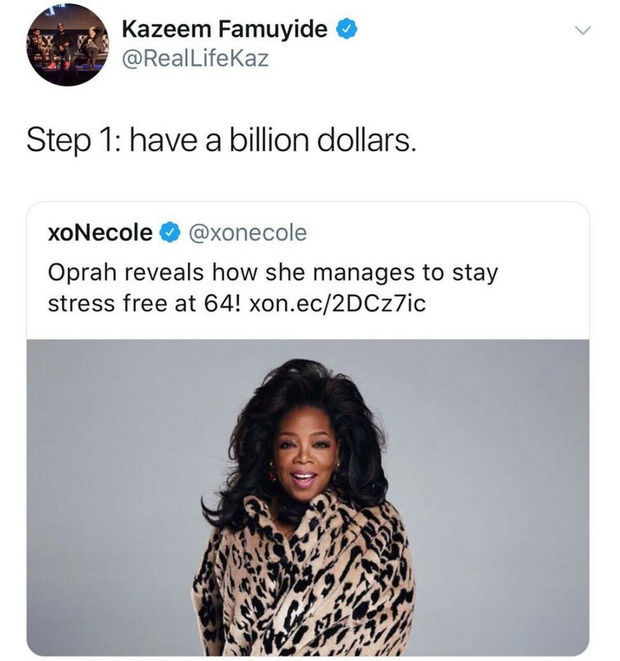Click the verified badge beside xoNecole

[169, 233]
